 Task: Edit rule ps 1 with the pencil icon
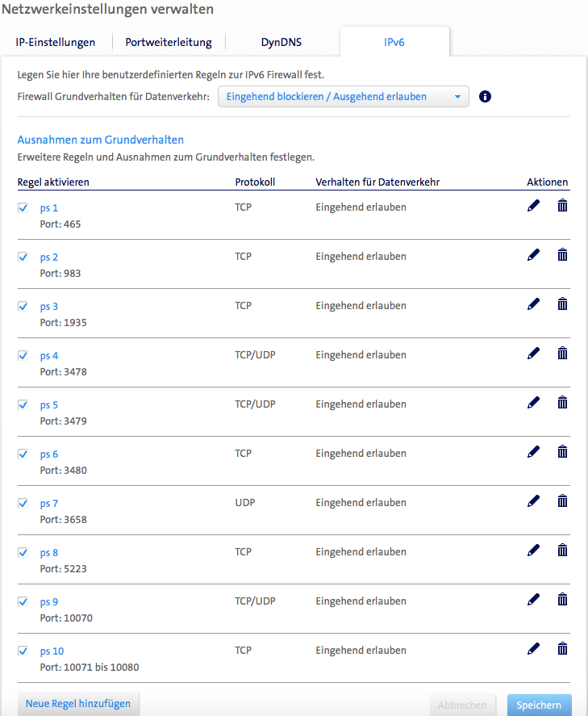(533, 206)
